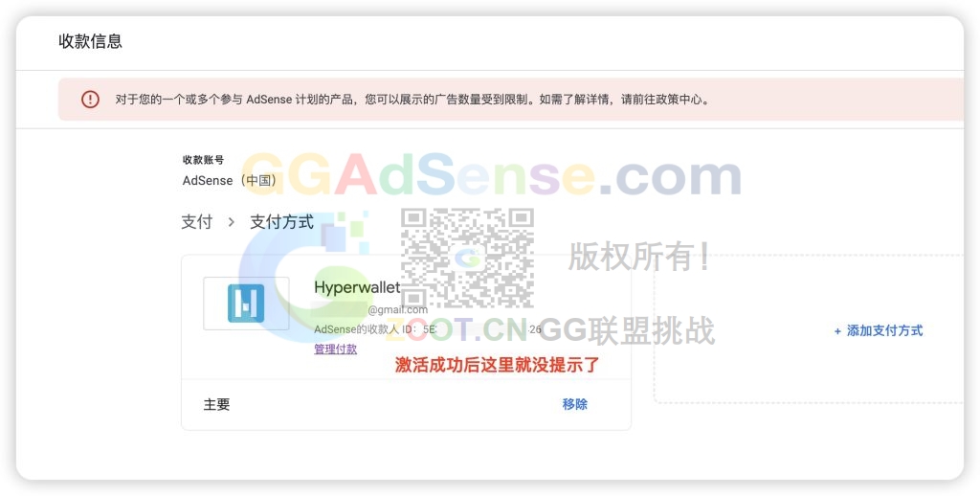The width and height of the screenshot is (980, 496).
Task: Open the 管理付款 link
Action: point(336,349)
